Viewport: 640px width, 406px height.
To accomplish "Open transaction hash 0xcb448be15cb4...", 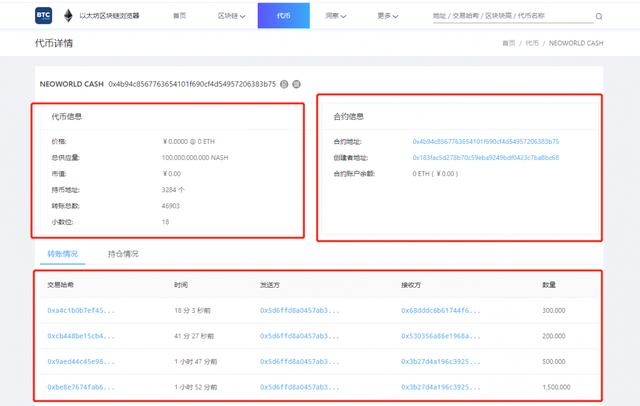I will 81,336.
